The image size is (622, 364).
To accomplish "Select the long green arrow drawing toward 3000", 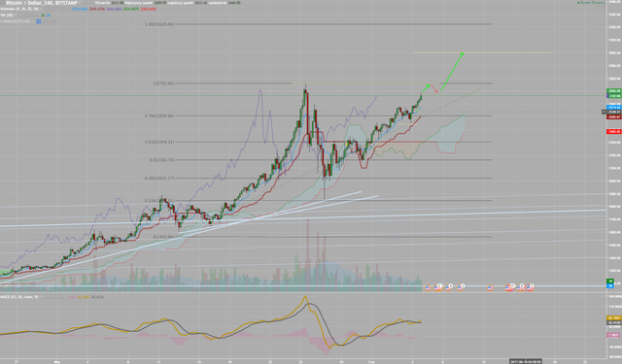I will 452,71.
